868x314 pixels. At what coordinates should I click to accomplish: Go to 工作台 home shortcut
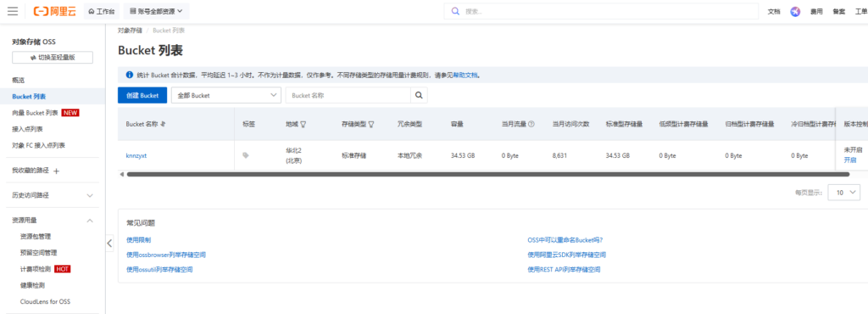[x=102, y=11]
